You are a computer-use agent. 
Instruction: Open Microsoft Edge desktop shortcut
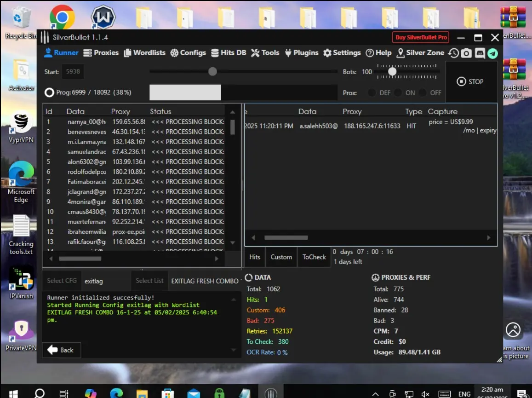[x=21, y=182]
